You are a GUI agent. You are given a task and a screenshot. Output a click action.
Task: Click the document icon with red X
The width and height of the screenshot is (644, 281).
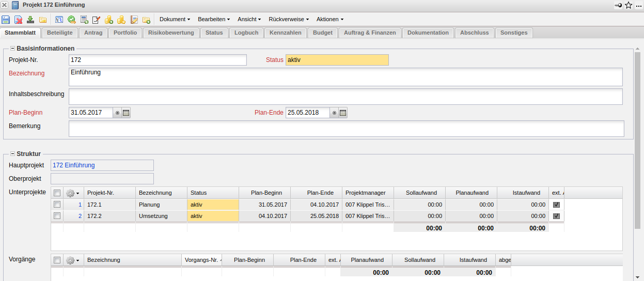[18, 20]
